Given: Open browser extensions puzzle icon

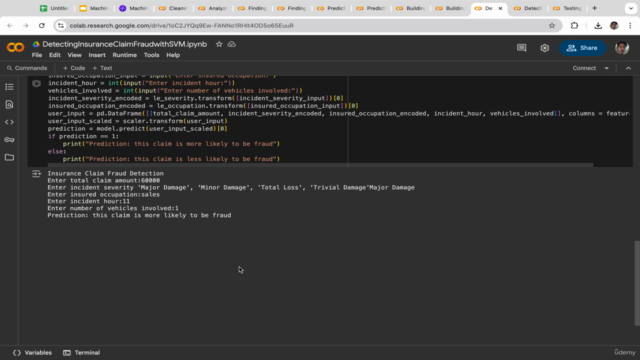Looking at the screenshot, I should [x=574, y=26].
